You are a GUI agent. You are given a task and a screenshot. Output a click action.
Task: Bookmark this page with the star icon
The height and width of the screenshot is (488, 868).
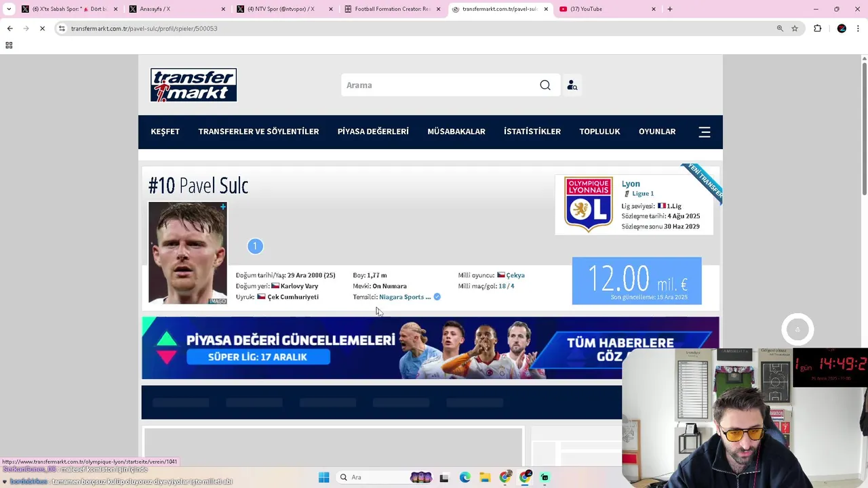point(795,28)
